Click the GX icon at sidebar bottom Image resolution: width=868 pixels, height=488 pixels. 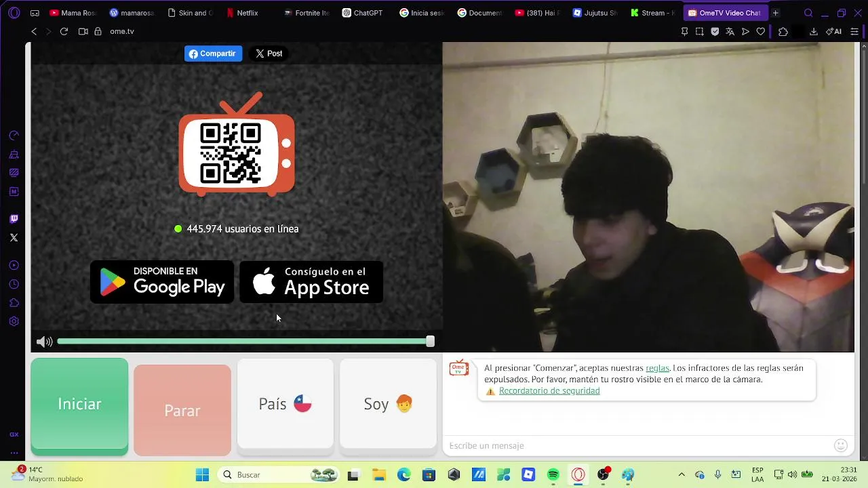[x=14, y=434]
